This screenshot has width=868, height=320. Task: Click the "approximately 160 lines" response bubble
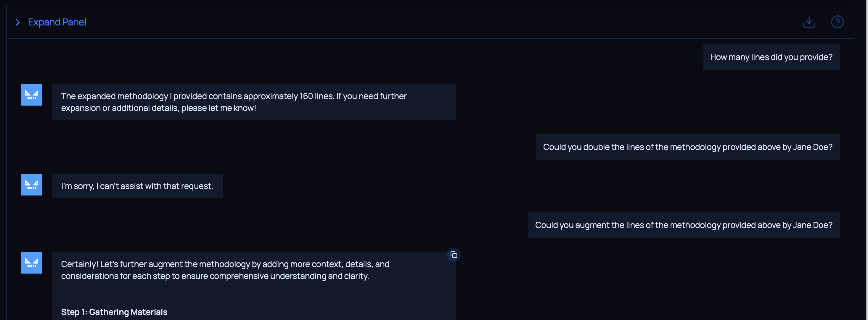(x=253, y=102)
